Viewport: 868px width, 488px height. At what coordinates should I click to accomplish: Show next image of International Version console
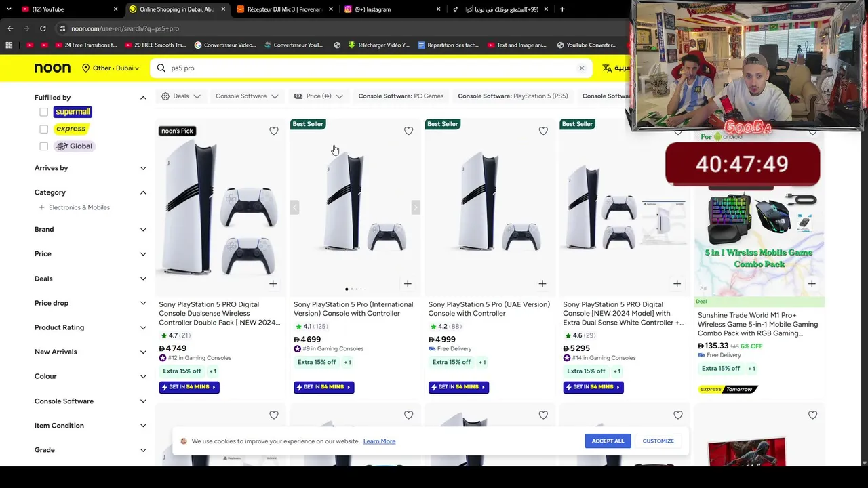click(x=416, y=207)
